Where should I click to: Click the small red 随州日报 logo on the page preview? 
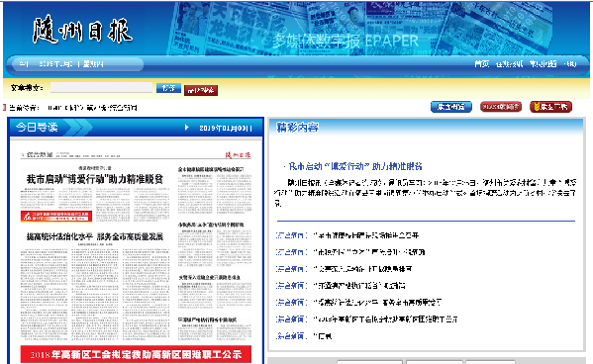[239, 155]
